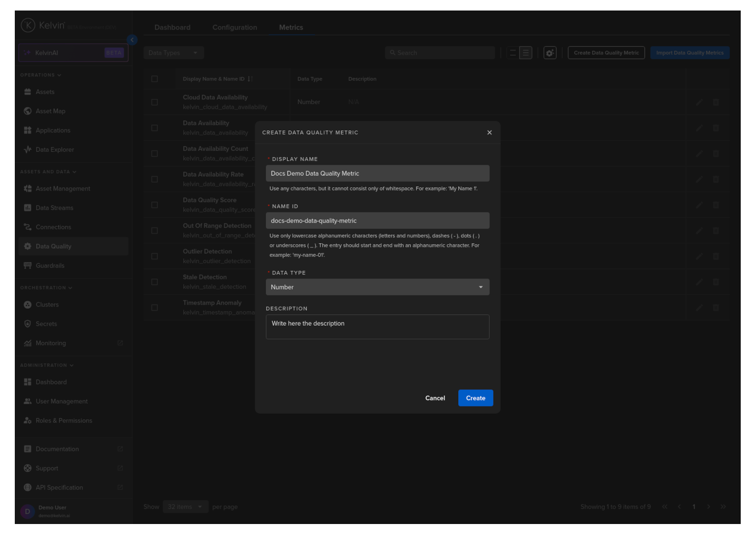
Task: Open the items per page dropdown
Action: [184, 507]
